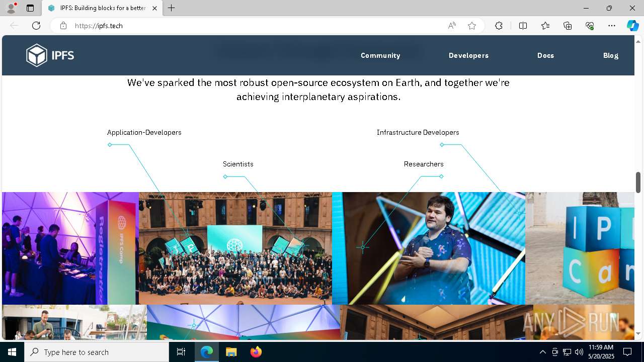Open the Copilot sidebar icon
644x362 pixels.
(x=632, y=26)
